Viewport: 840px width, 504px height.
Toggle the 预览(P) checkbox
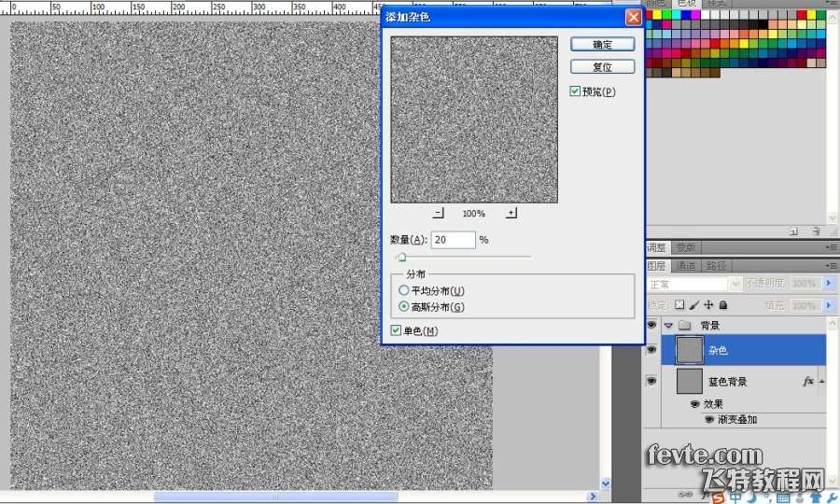click(x=575, y=91)
